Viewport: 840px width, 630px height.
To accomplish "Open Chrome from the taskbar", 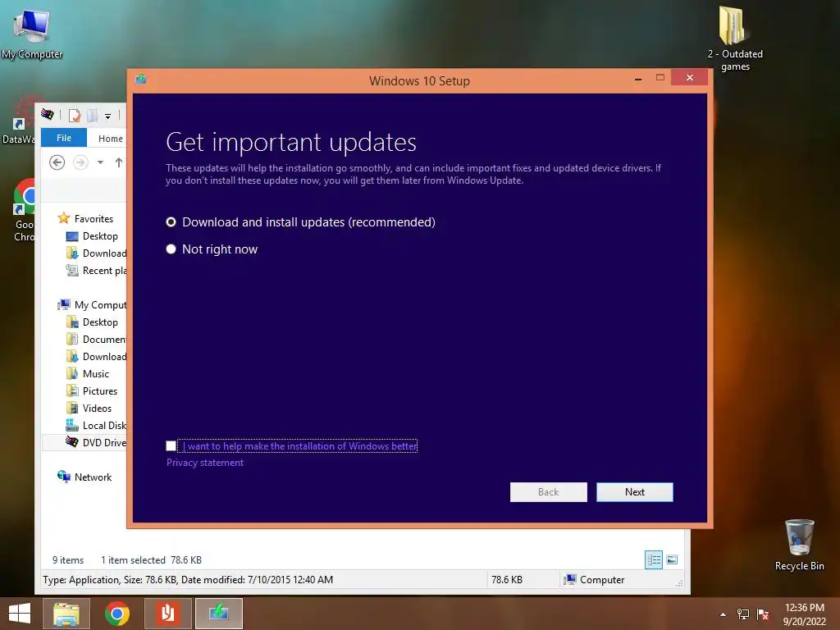I will [x=117, y=614].
